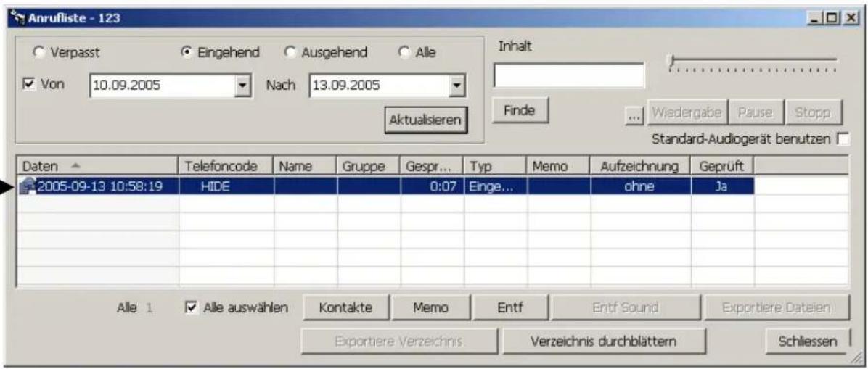Click the Typ column header
Viewport: 868px width, 369px height.
[495, 165]
